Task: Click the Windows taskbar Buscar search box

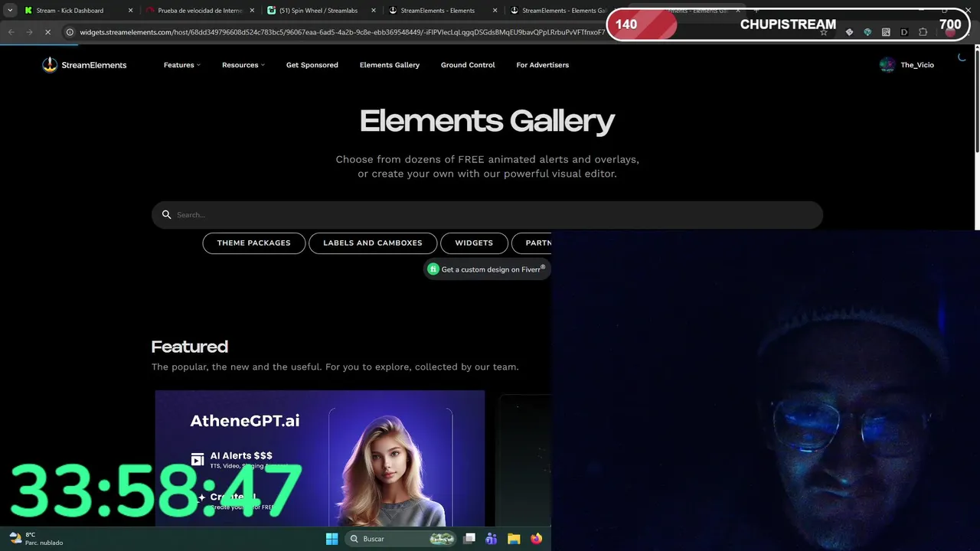Action: 401,539
